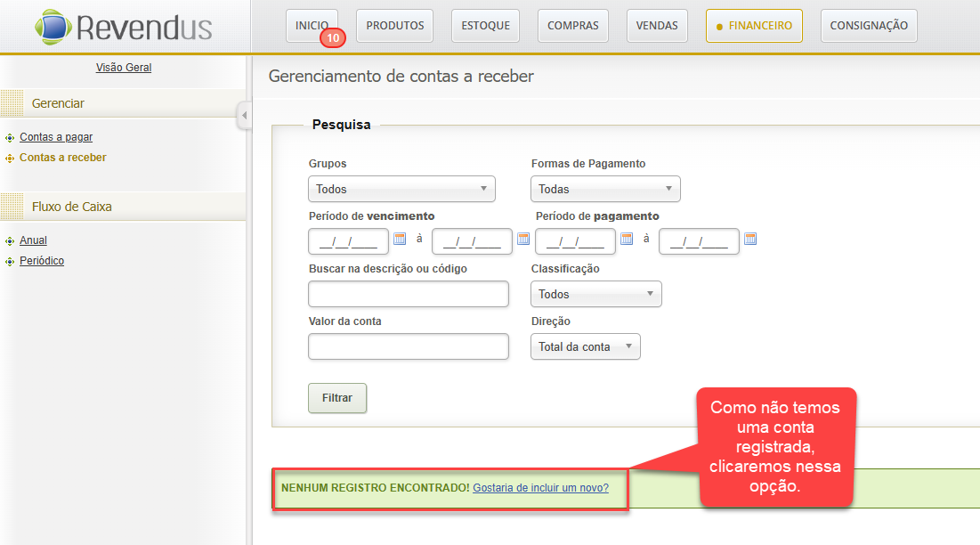This screenshot has width=980, height=545.
Task: Open the Grupos dropdown
Action: click(x=401, y=189)
